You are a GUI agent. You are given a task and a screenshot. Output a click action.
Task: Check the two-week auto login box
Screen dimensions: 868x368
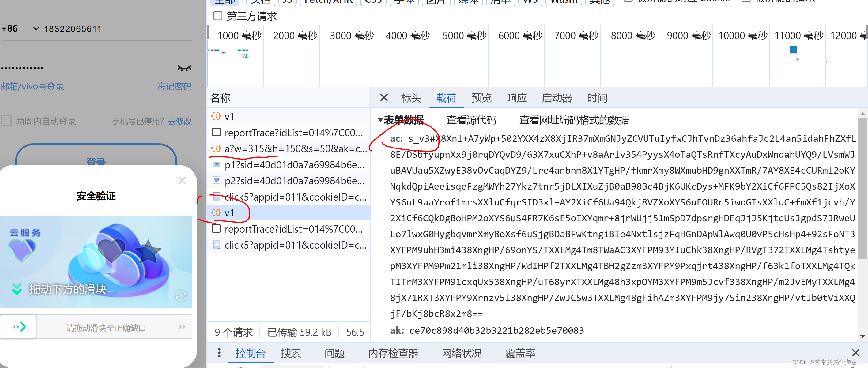6,121
